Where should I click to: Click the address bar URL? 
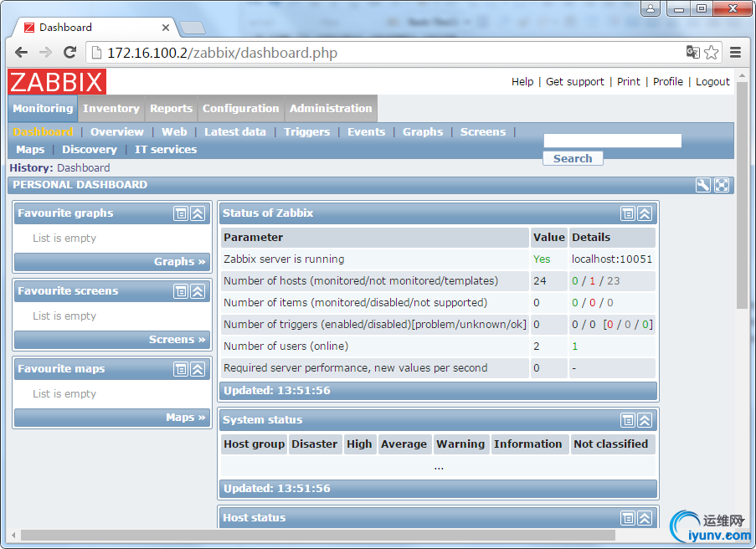(222, 53)
